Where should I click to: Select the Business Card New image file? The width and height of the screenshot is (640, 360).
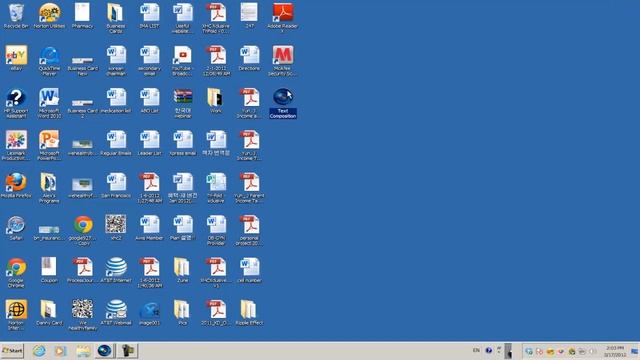click(82, 65)
